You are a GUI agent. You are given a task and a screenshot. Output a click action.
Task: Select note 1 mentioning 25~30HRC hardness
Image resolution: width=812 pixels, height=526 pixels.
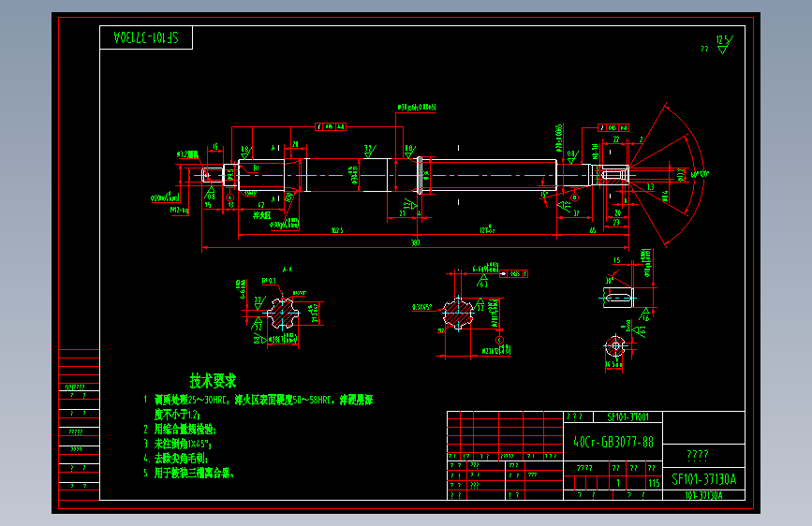pyautogui.click(x=258, y=407)
